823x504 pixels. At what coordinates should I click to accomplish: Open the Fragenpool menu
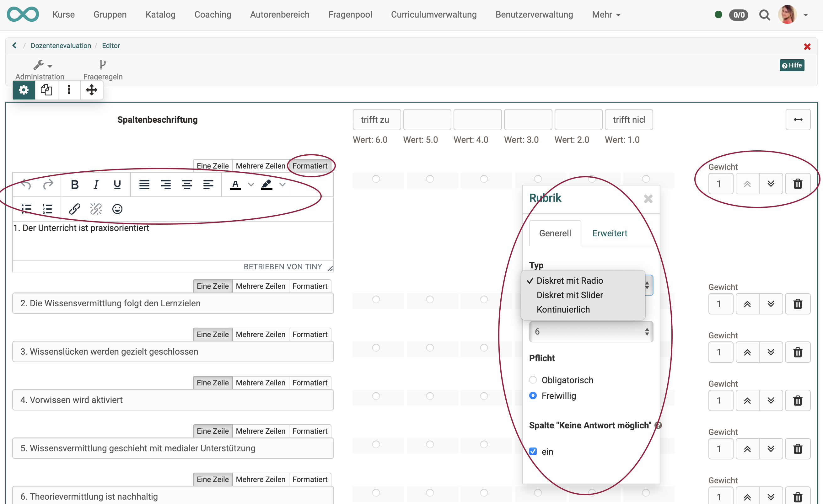click(350, 14)
